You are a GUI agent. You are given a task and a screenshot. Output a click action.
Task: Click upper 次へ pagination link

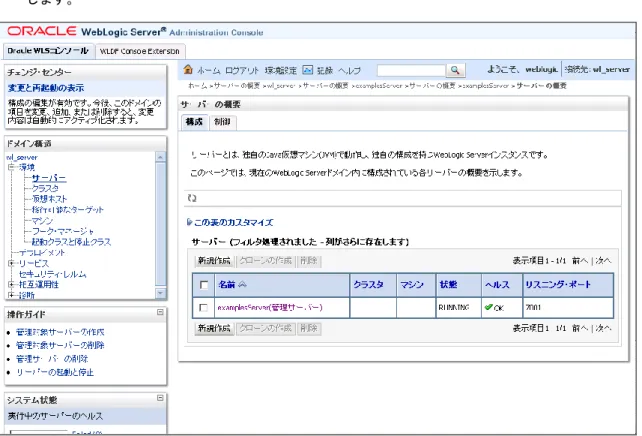click(603, 260)
